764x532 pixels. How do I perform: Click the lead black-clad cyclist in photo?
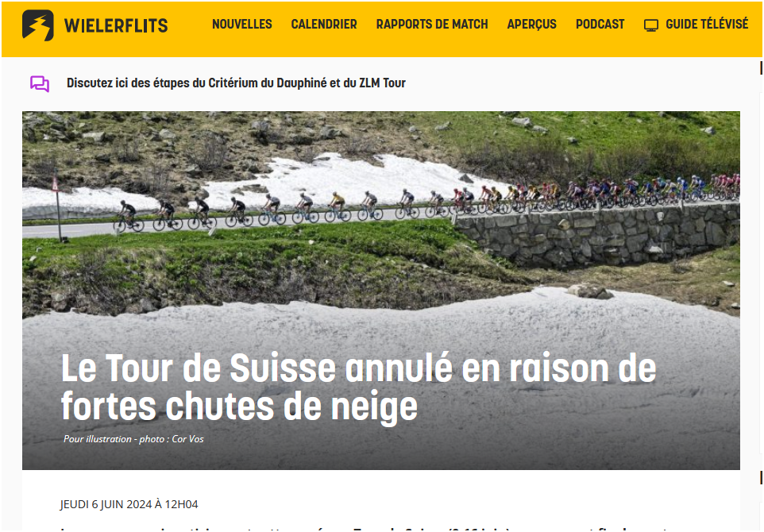coord(129,215)
